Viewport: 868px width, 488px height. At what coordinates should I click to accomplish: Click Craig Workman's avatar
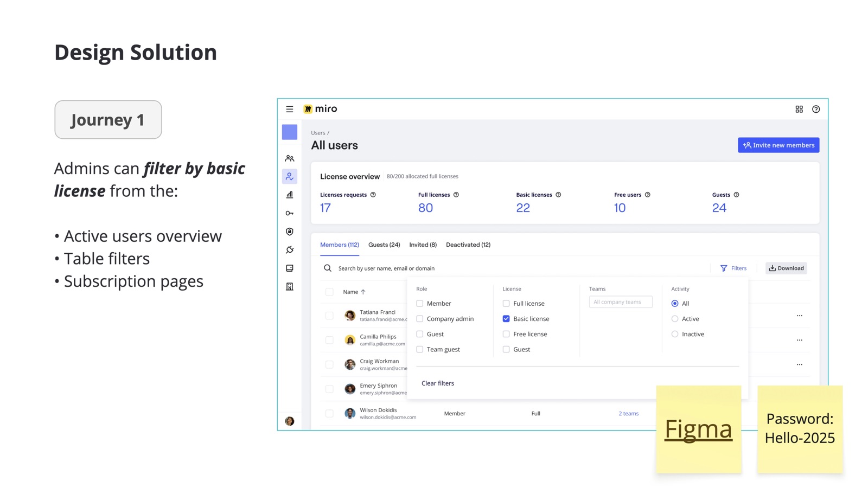click(x=350, y=364)
